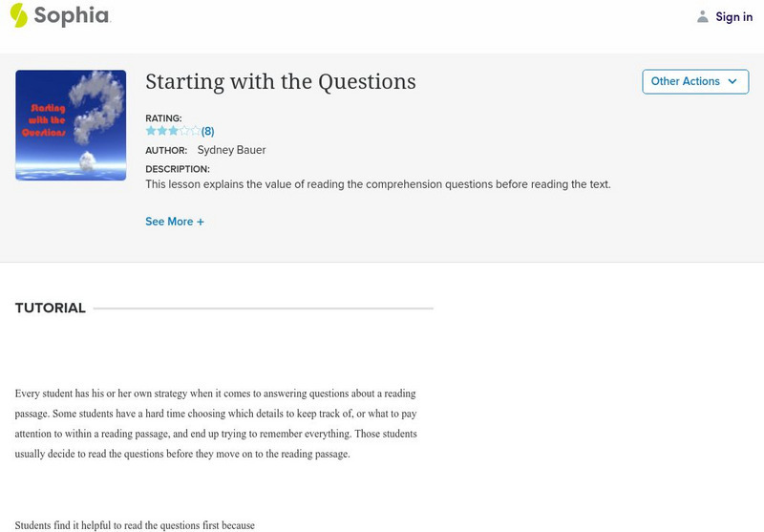Click author name Sydney Bauer
The width and height of the screenshot is (764, 532).
coord(231,150)
